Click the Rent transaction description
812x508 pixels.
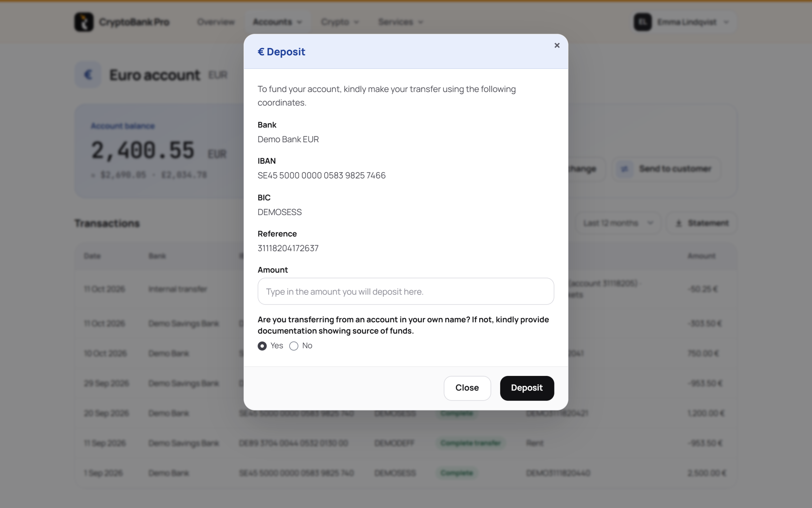pos(534,443)
